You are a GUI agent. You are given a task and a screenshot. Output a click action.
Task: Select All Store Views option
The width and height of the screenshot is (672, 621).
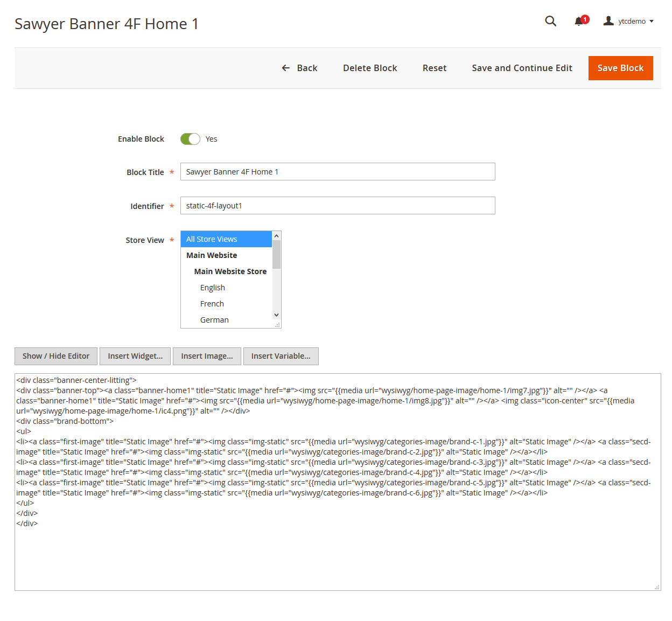tap(226, 239)
